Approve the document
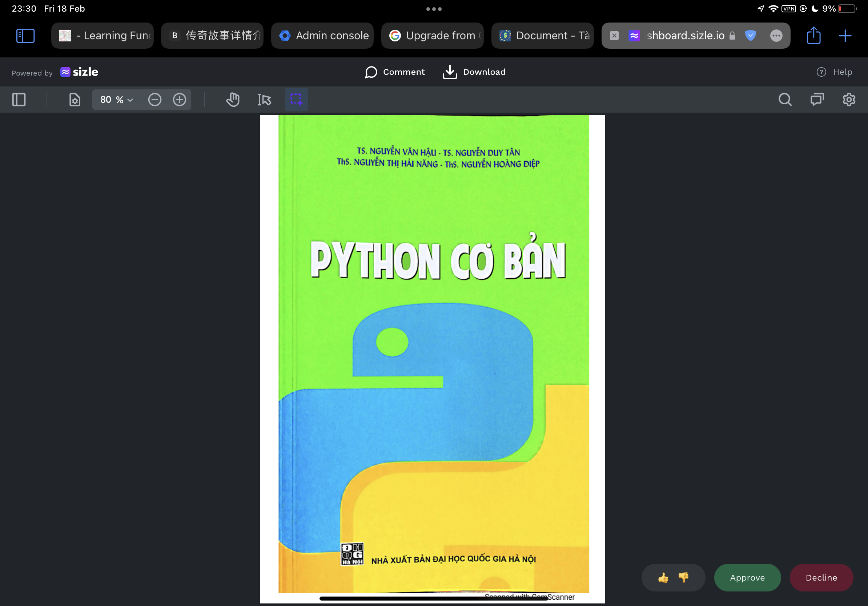Image resolution: width=868 pixels, height=606 pixels. coord(747,578)
